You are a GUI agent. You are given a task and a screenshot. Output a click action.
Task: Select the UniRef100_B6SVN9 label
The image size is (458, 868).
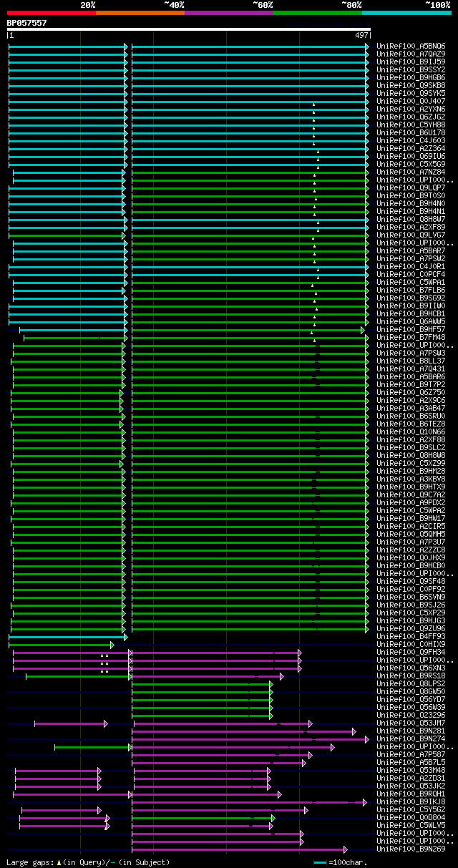pyautogui.click(x=411, y=597)
